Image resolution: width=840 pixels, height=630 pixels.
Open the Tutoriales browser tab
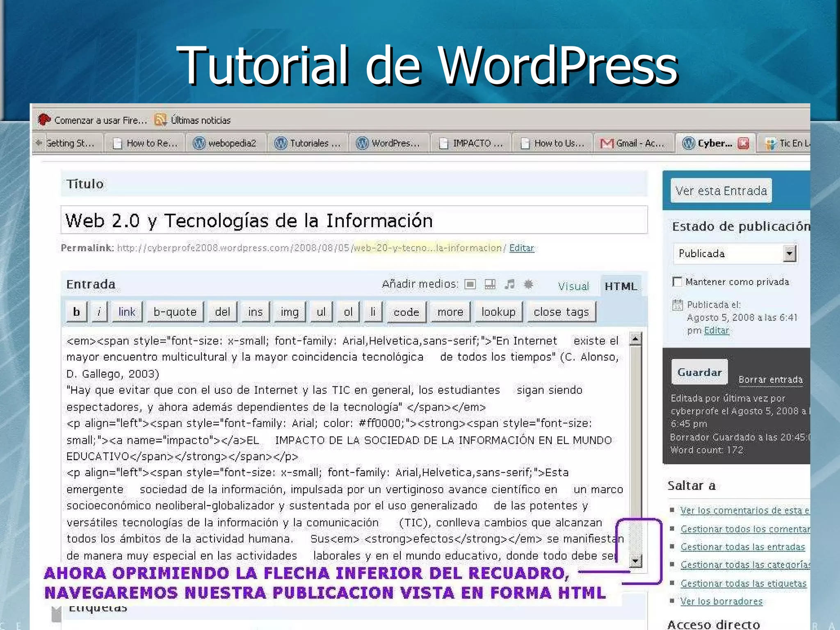tap(308, 143)
